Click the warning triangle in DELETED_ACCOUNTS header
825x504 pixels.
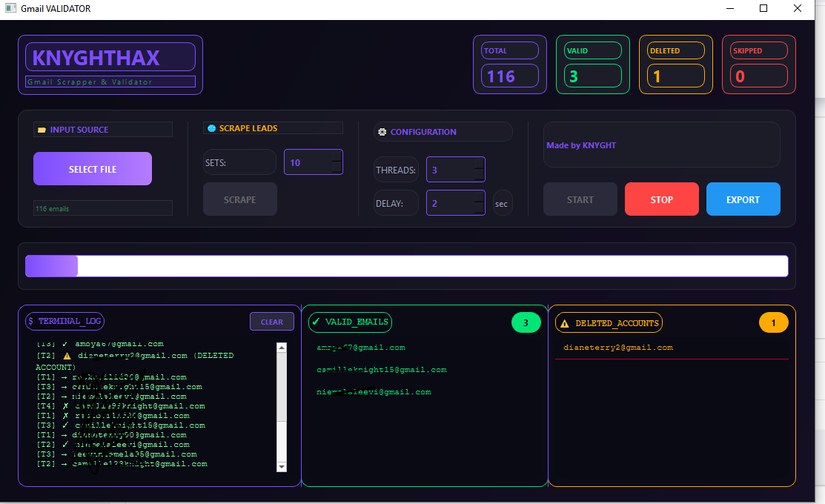[x=565, y=323]
